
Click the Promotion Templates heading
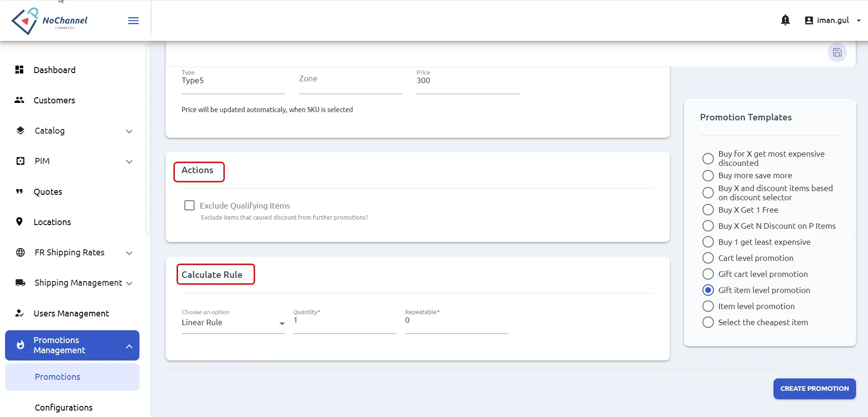tap(746, 118)
